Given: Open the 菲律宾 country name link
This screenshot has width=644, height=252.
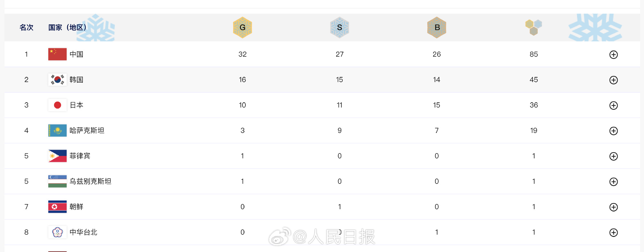Looking at the screenshot, I should point(80,156).
